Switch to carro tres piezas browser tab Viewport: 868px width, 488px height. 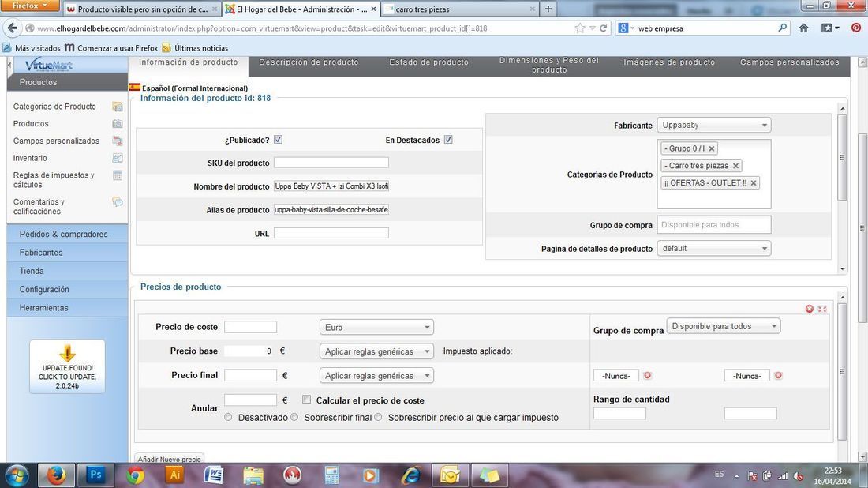tap(459, 9)
